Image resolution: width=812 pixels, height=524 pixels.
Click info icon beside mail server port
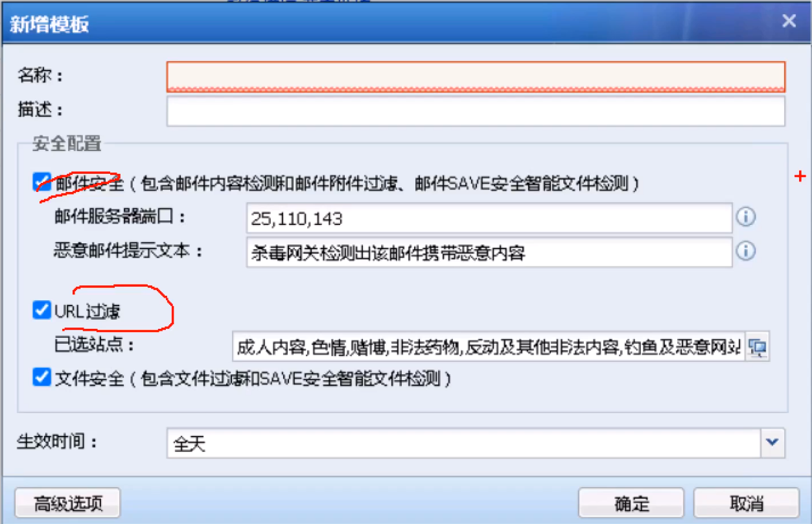coord(747,217)
